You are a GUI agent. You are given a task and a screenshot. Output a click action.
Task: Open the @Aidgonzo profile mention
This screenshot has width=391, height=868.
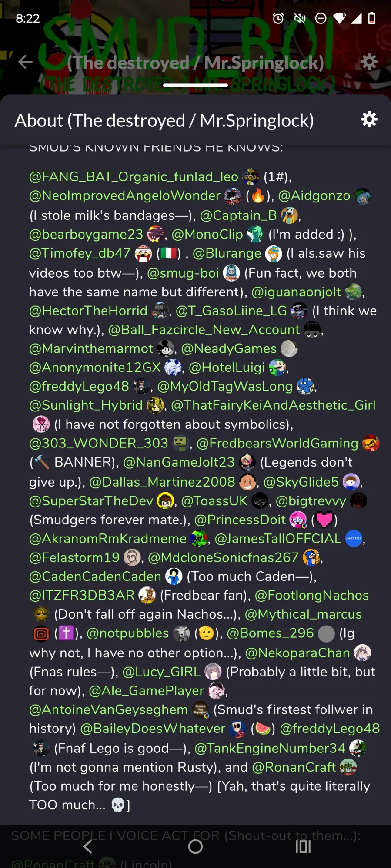pyautogui.click(x=314, y=196)
